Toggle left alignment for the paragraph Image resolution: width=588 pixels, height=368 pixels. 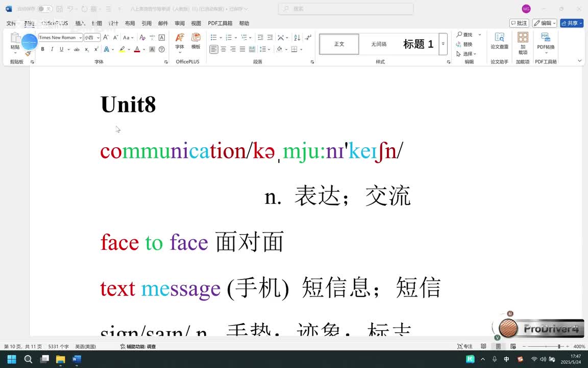(214, 49)
